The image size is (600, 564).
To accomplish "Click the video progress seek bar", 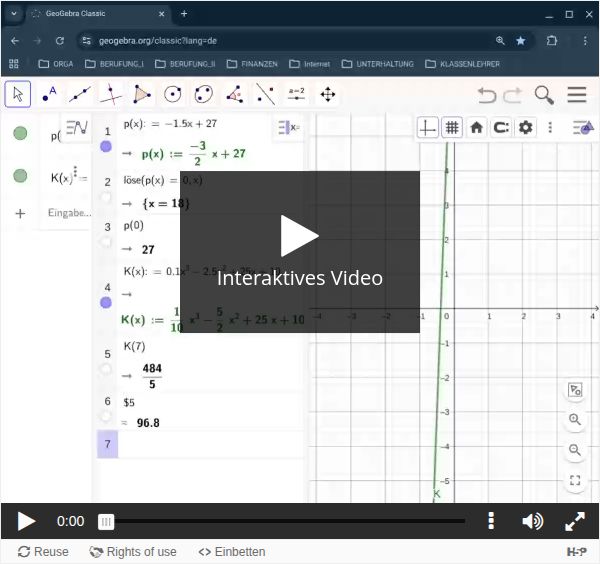I will [x=285, y=521].
